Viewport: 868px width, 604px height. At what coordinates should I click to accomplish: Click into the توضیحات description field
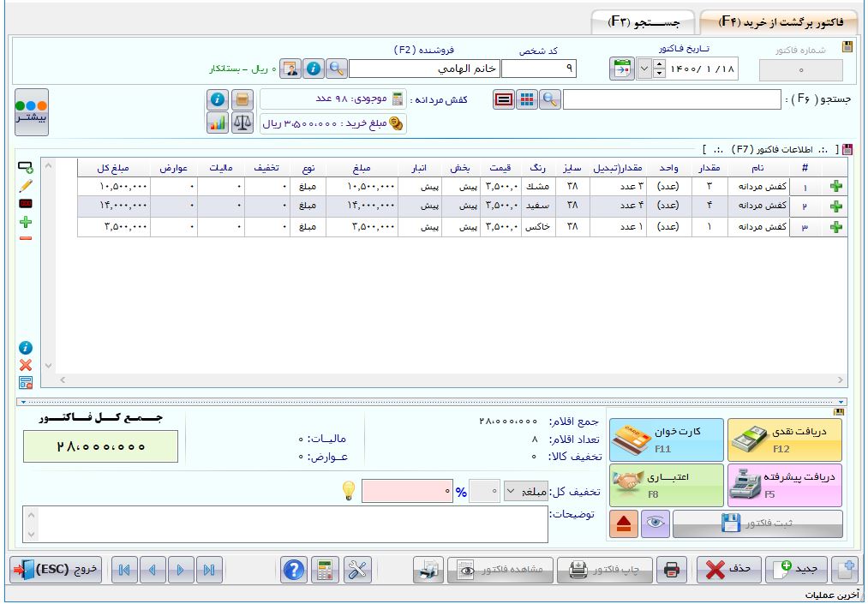coord(284,523)
